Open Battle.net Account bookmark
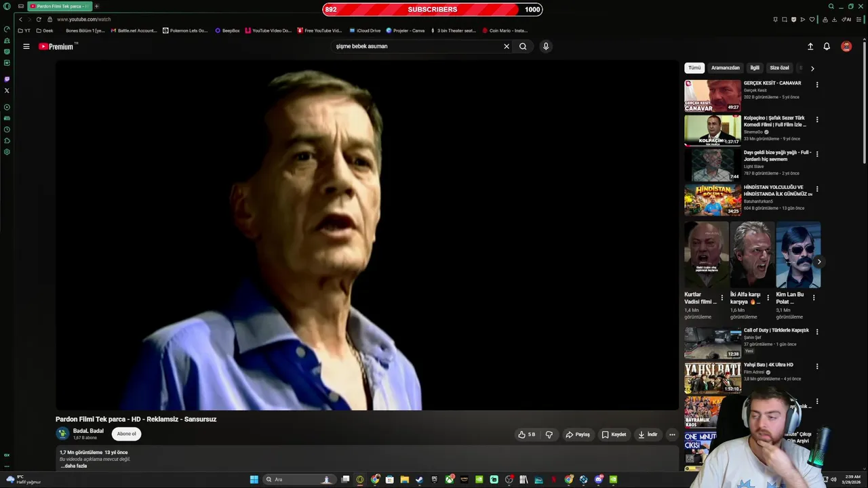The image size is (868, 488). pos(134,30)
